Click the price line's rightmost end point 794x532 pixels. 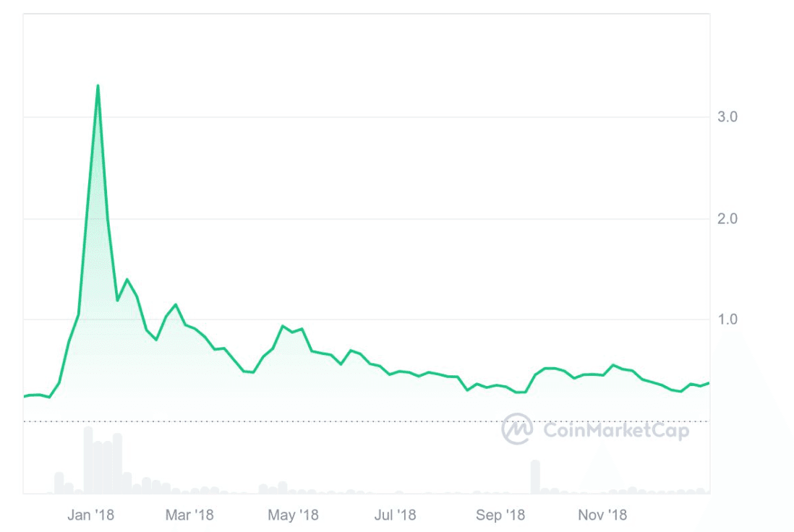(709, 382)
